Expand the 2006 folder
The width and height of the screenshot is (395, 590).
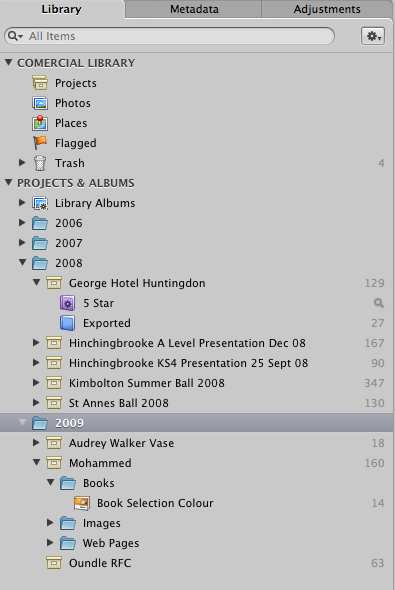point(22,222)
